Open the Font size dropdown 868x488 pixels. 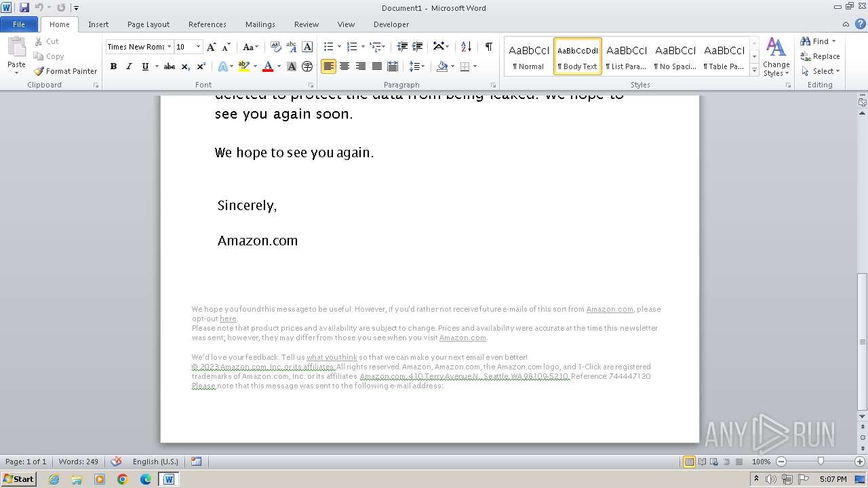point(198,47)
